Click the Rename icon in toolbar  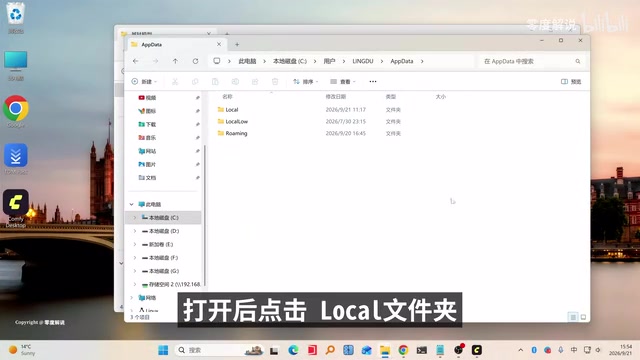[235, 82]
